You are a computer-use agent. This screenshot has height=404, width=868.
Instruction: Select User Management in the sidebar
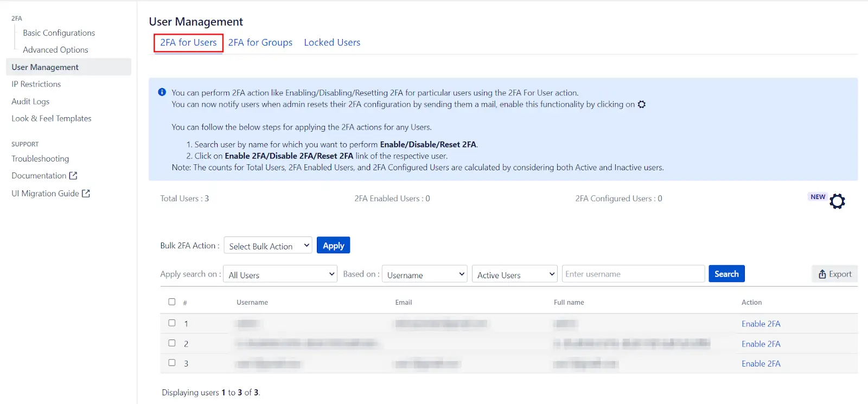(x=68, y=67)
